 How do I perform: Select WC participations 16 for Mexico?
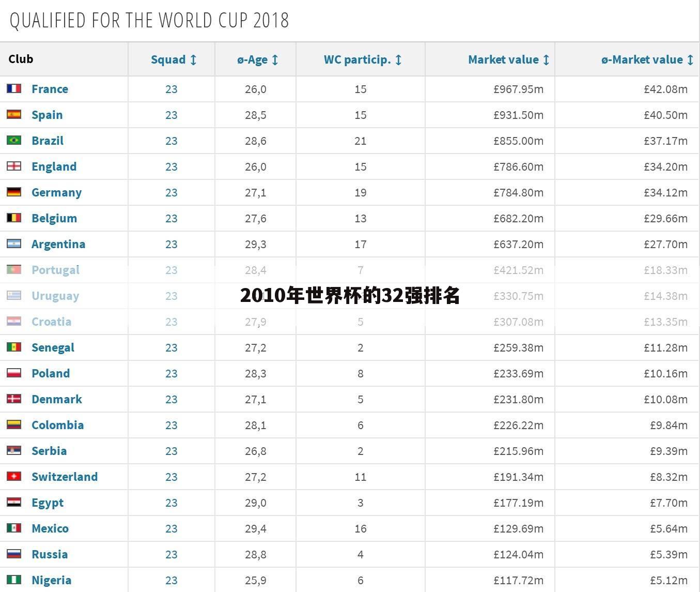pos(361,528)
